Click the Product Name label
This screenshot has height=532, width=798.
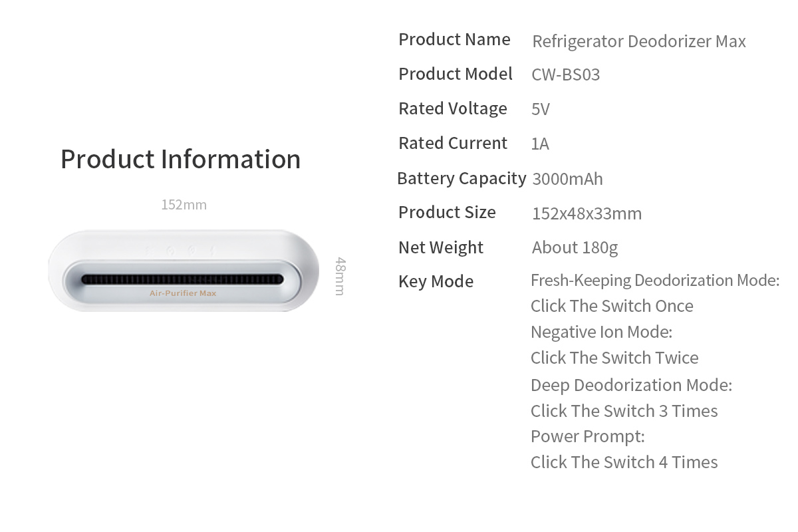point(454,39)
